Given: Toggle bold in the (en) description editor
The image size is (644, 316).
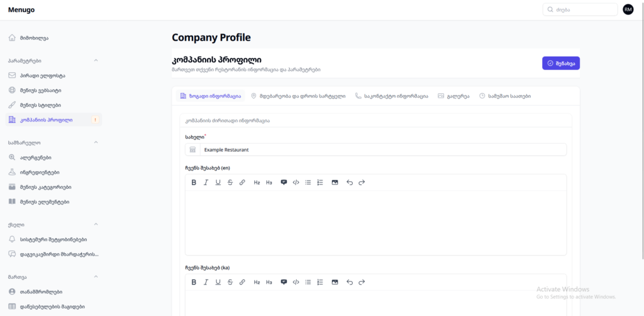Looking at the screenshot, I should (x=194, y=183).
